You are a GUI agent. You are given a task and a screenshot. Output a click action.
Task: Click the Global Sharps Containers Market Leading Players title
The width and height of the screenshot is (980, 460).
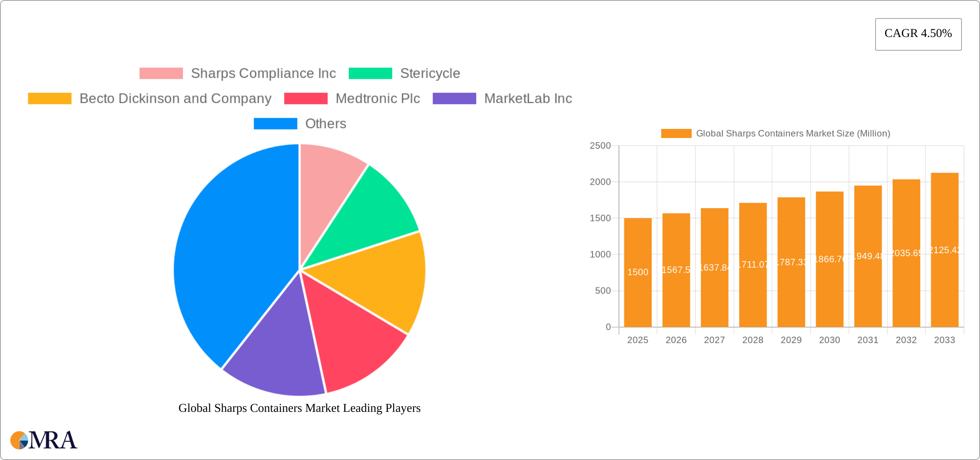[x=300, y=408]
